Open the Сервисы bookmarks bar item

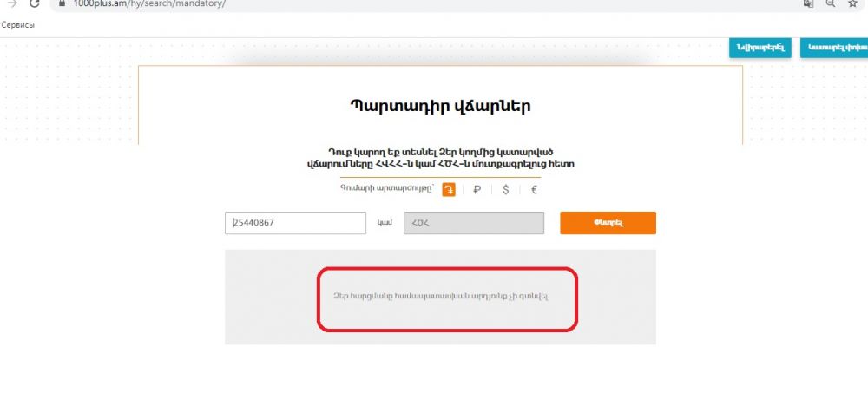17,25
